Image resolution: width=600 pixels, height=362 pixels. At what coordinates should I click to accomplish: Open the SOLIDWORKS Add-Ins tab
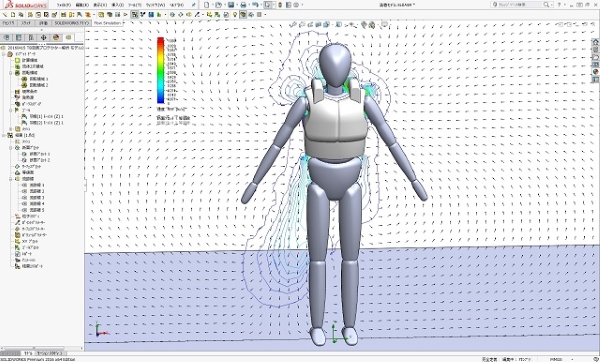click(x=72, y=23)
